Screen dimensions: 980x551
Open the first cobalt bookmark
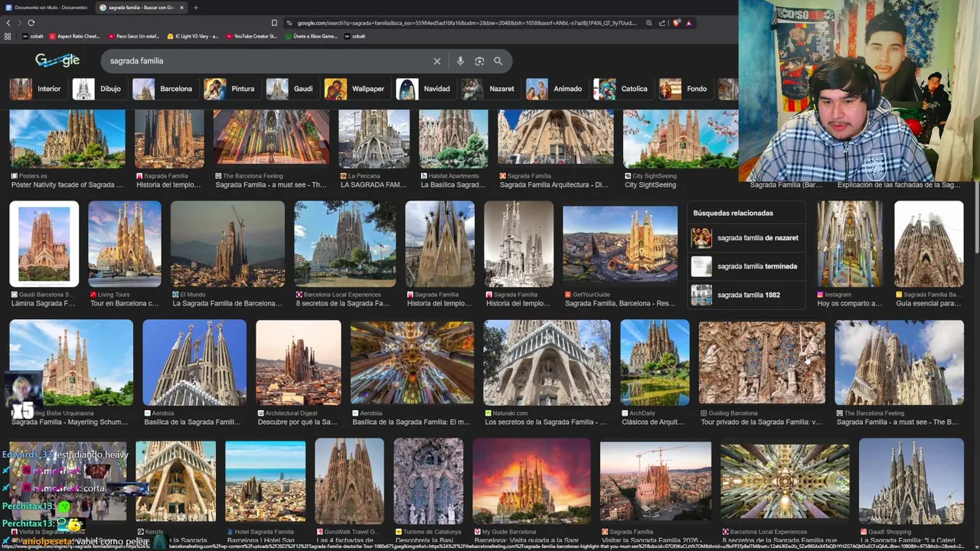tap(32, 36)
